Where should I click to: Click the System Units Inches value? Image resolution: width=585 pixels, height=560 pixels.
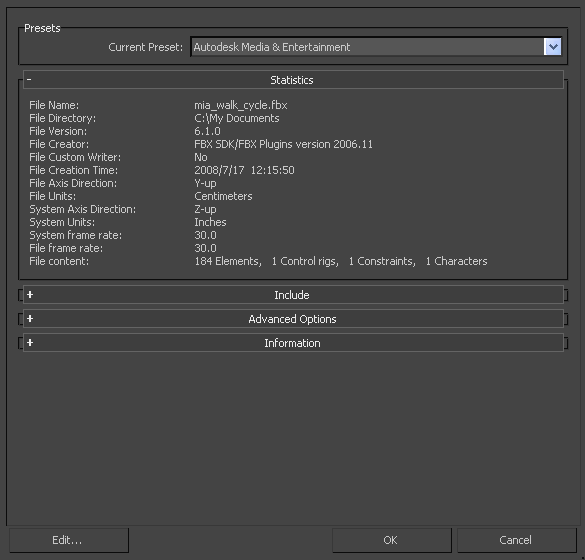(210, 222)
